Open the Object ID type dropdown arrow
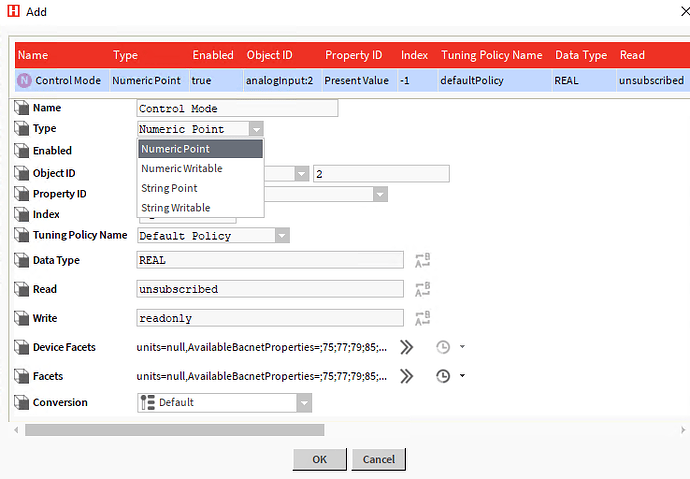 (301, 174)
